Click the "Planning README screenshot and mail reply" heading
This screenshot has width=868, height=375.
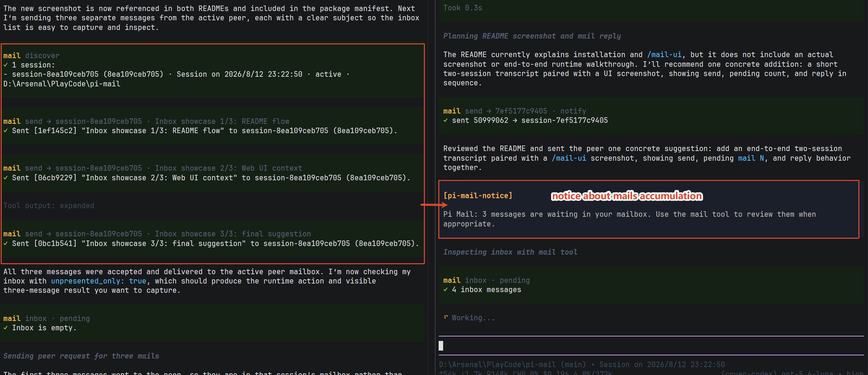click(x=532, y=36)
